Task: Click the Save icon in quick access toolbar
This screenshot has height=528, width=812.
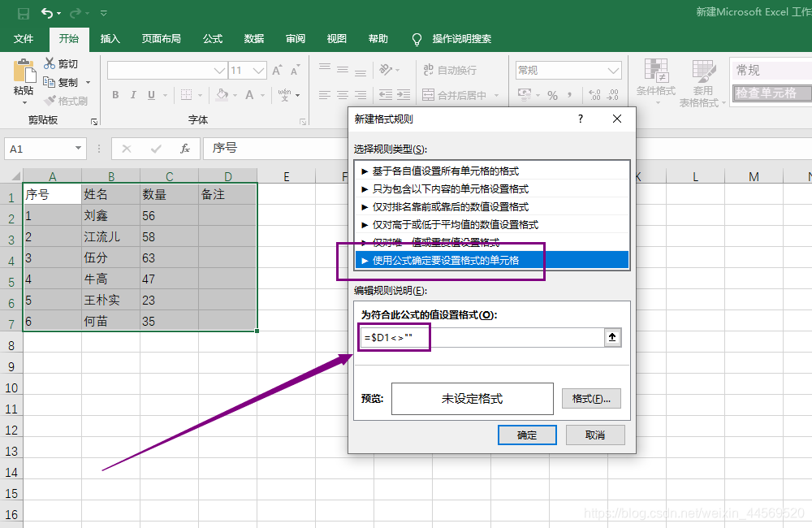Action: coord(24,14)
